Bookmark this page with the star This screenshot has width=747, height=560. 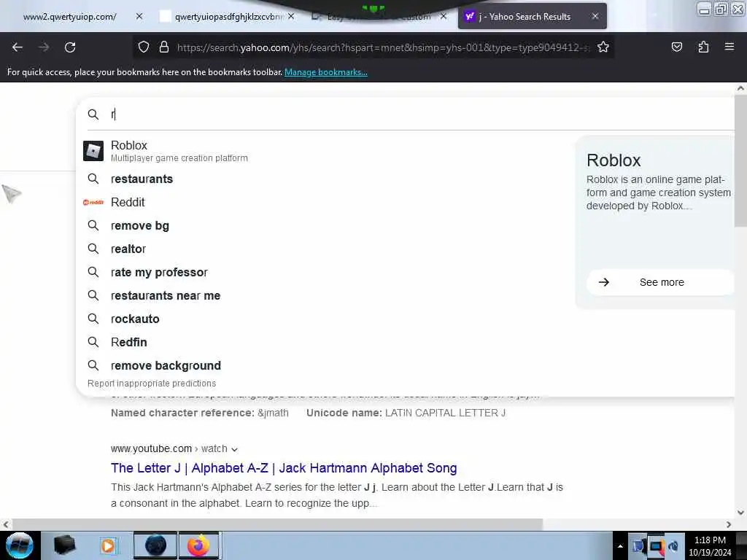pos(603,47)
